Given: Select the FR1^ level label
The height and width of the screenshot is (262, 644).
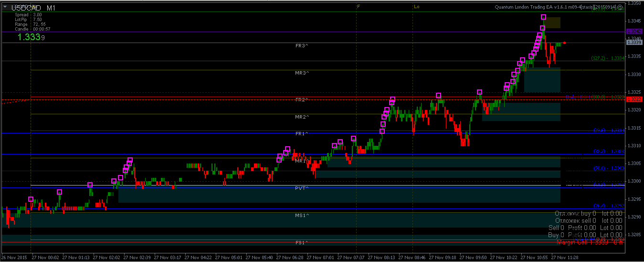Looking at the screenshot, I should (302, 134).
